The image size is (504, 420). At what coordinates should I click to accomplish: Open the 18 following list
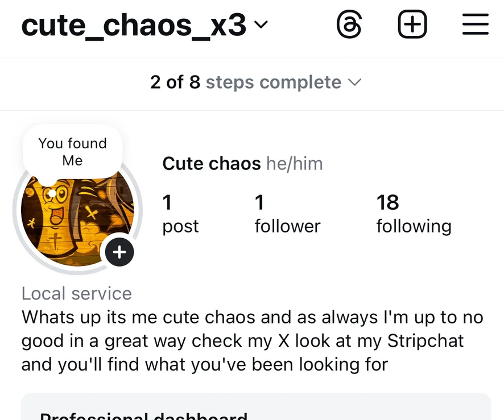(414, 214)
